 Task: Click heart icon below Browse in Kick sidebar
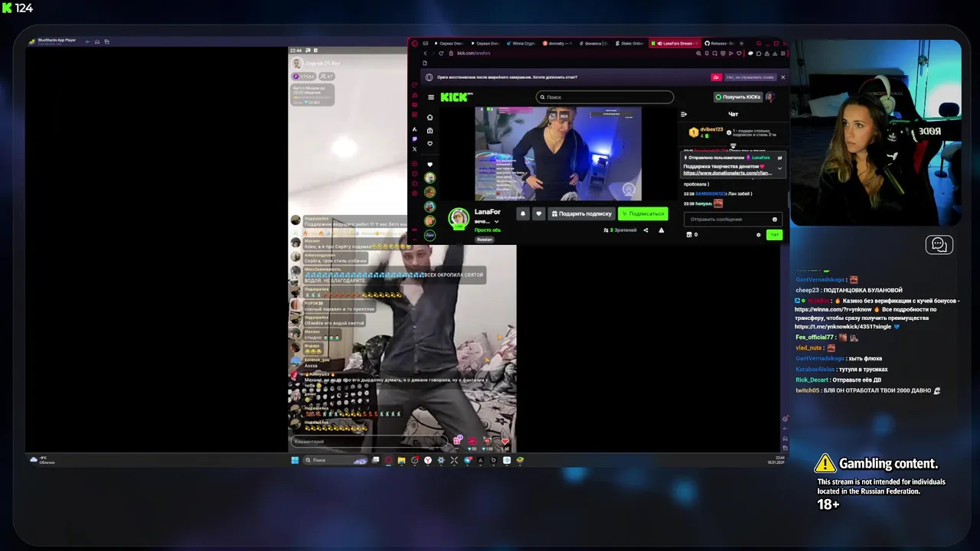430,143
